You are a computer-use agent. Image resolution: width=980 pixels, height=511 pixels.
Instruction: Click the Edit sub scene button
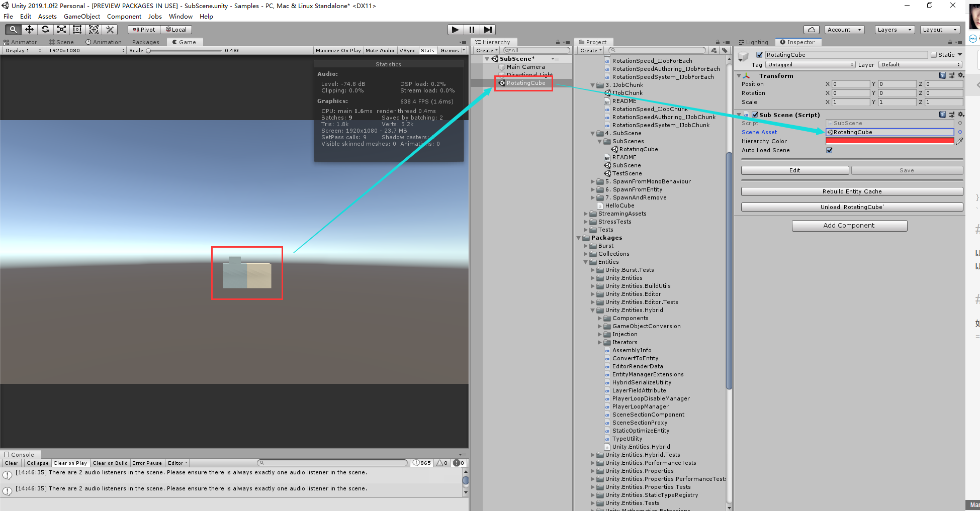click(795, 170)
